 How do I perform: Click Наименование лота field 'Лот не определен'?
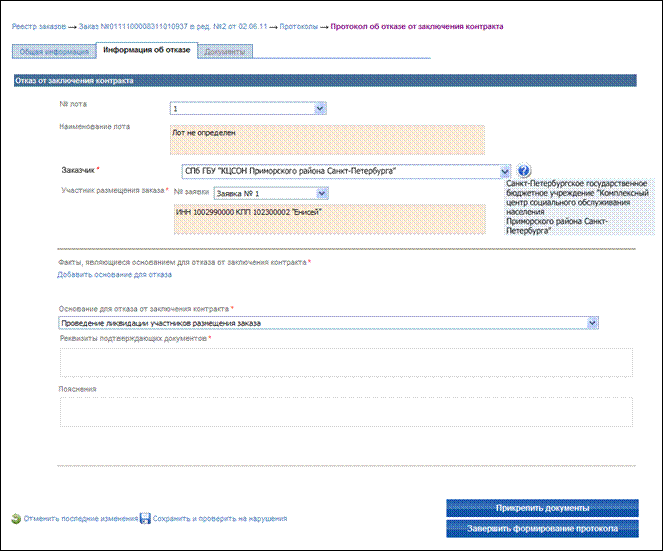click(327, 140)
